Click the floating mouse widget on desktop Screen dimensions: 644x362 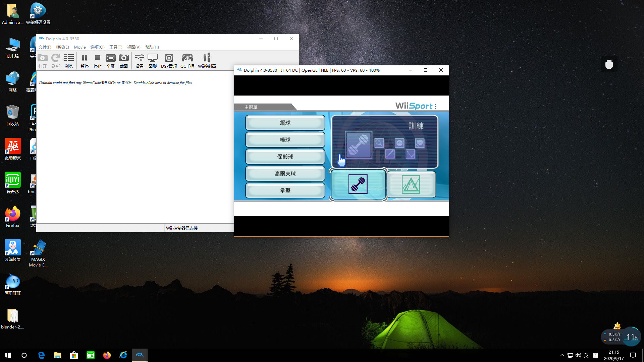(609, 64)
